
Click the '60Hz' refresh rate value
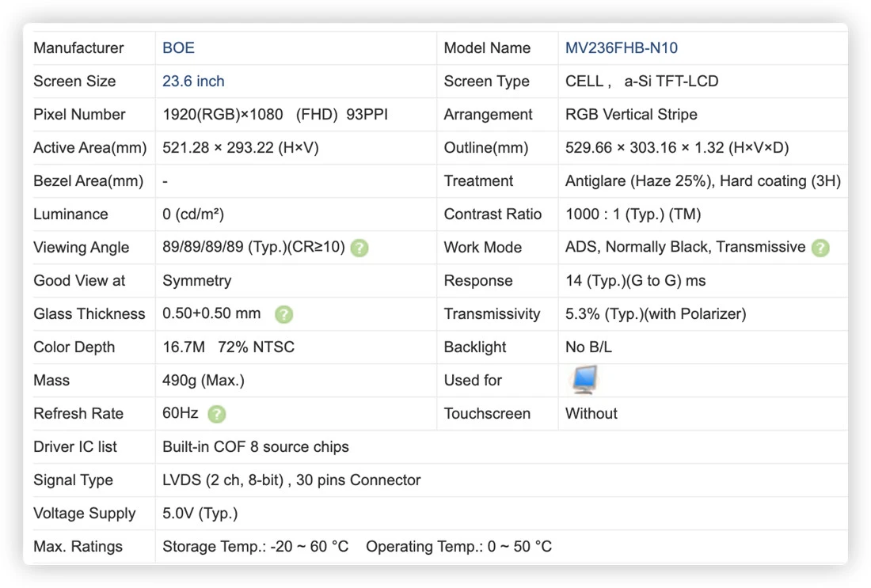tap(180, 413)
